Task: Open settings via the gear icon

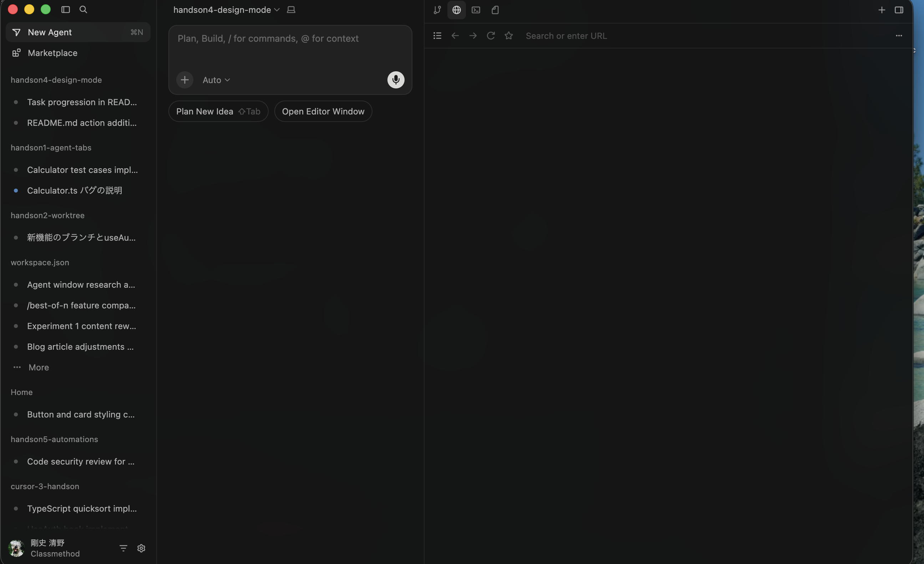Action: click(x=141, y=548)
